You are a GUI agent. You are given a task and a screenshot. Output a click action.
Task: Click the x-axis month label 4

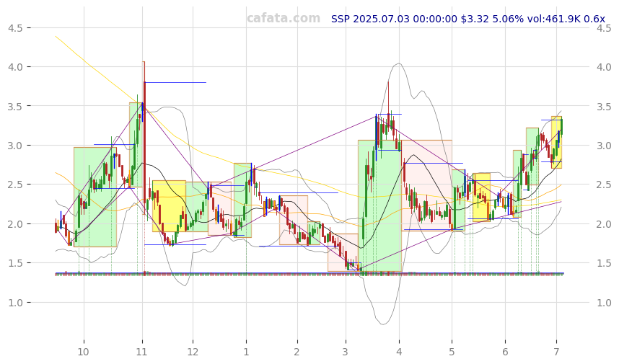399,352
